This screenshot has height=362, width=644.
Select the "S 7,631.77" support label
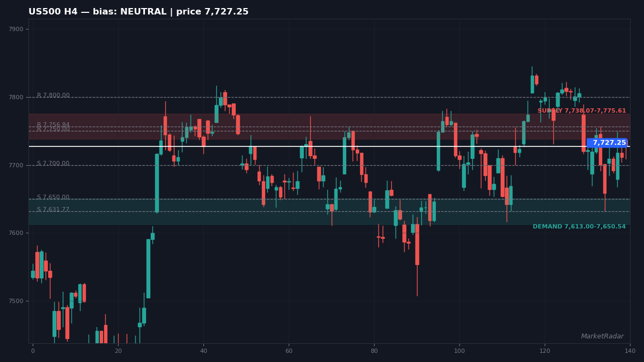click(x=53, y=210)
